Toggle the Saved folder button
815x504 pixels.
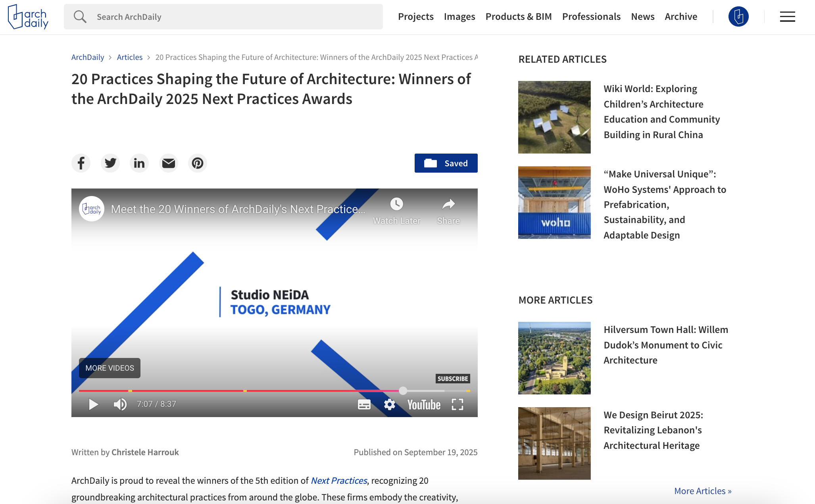[446, 163]
